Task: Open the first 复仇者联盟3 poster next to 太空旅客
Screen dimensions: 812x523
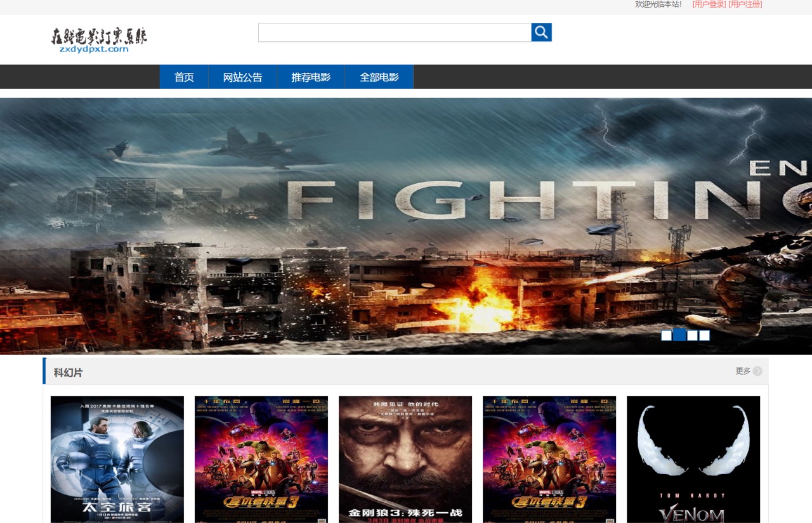Action: point(261,460)
